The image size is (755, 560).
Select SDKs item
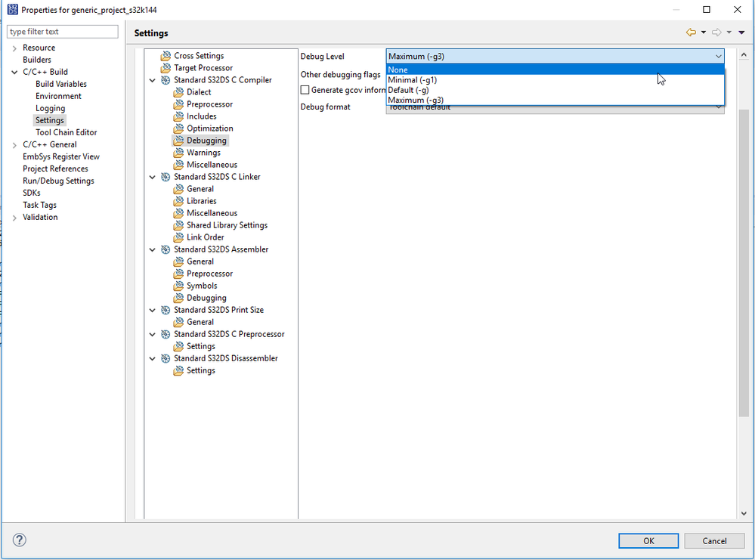(31, 193)
